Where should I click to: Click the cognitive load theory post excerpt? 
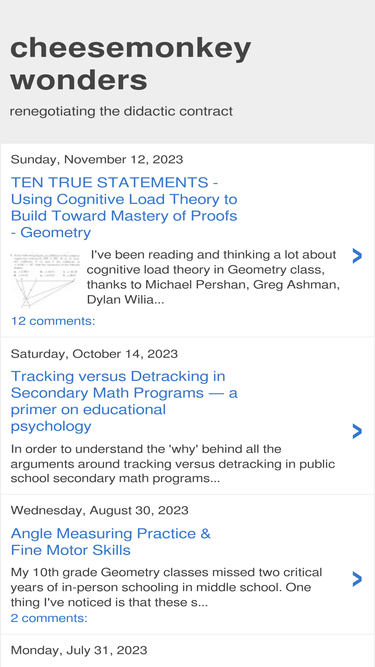[213, 277]
